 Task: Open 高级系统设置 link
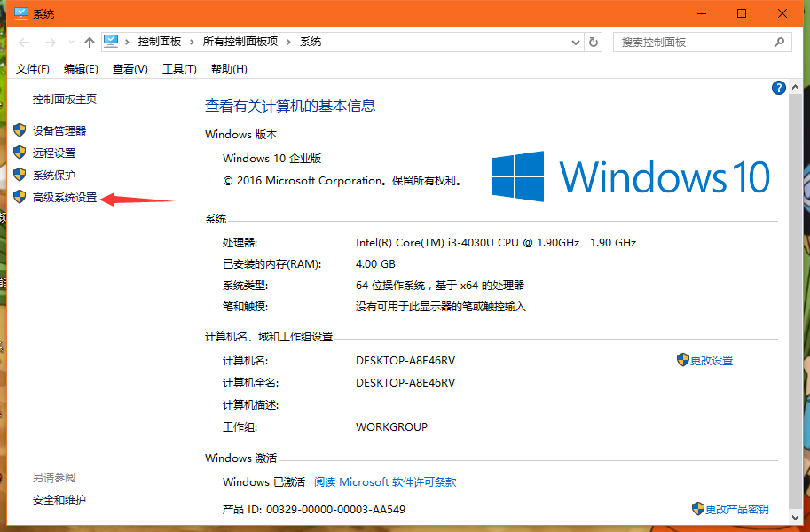click(x=65, y=198)
